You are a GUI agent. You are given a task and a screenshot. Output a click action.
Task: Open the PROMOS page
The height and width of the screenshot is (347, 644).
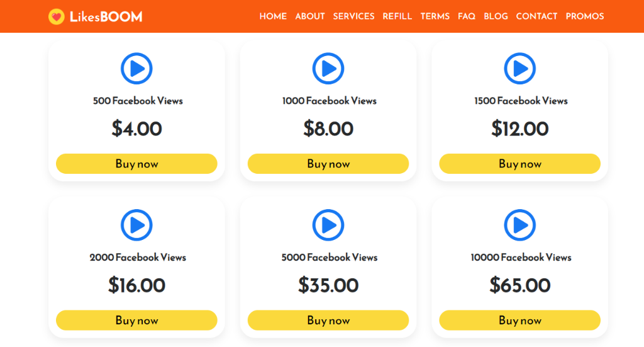pos(585,16)
